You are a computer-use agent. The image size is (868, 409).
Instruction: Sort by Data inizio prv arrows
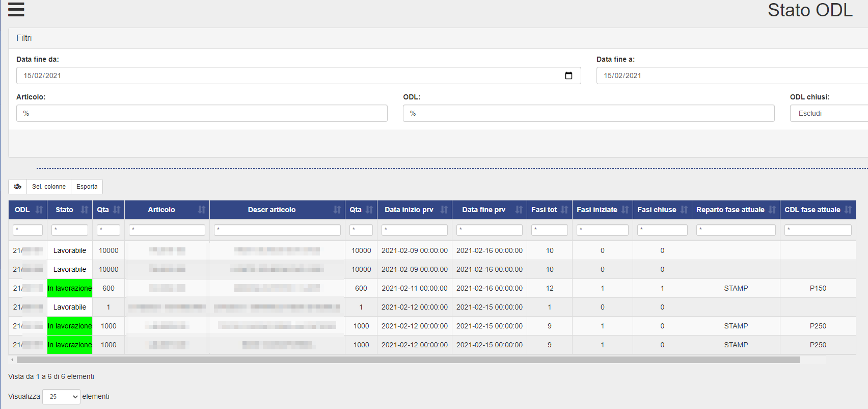(x=444, y=210)
